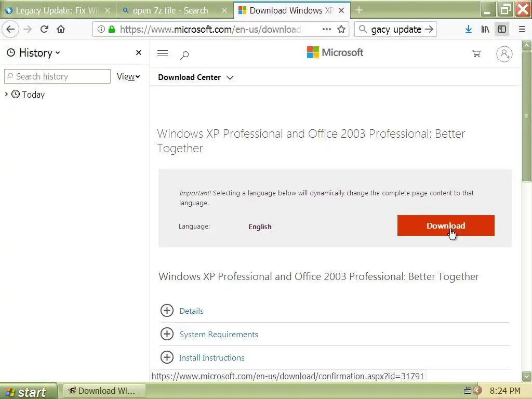Click the green padlock security icon
This screenshot has width=532, height=399.
pyautogui.click(x=112, y=29)
